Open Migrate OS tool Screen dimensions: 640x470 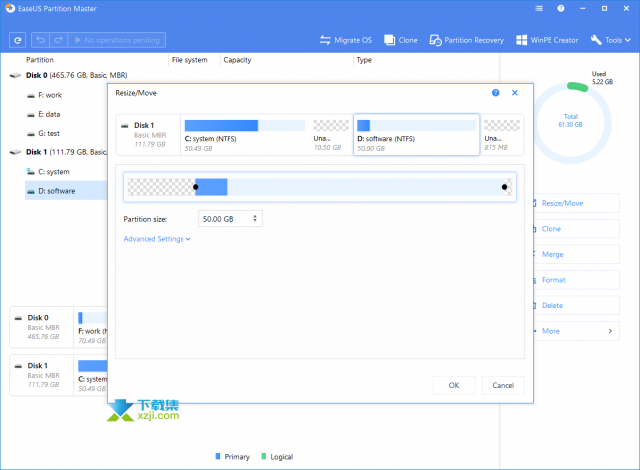click(x=346, y=40)
